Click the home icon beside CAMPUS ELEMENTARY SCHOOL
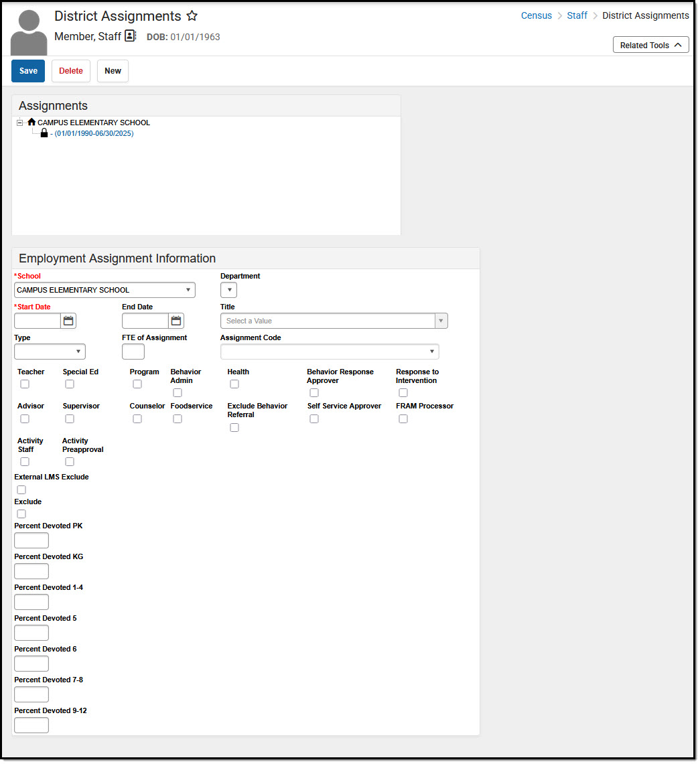Viewport: 700px width, 764px height. (x=31, y=122)
